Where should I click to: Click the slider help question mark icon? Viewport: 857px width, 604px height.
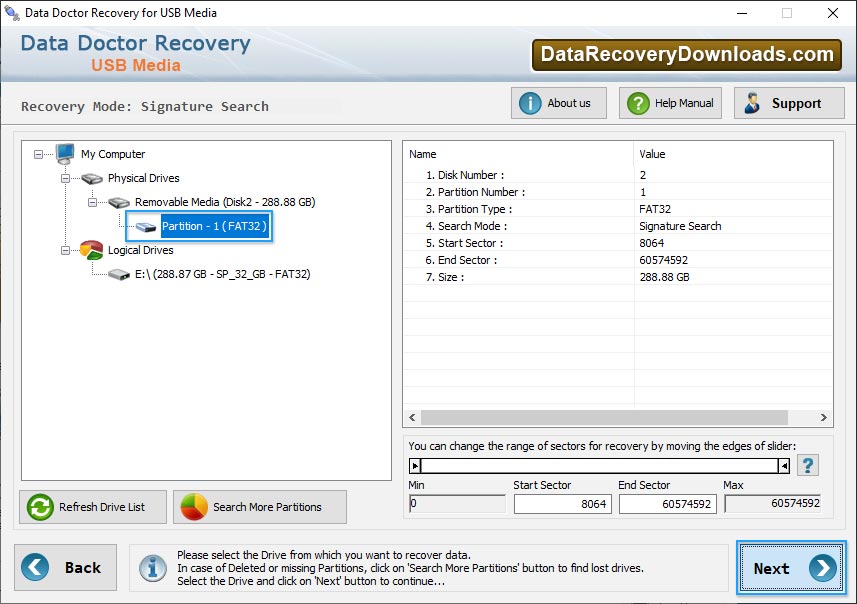807,466
